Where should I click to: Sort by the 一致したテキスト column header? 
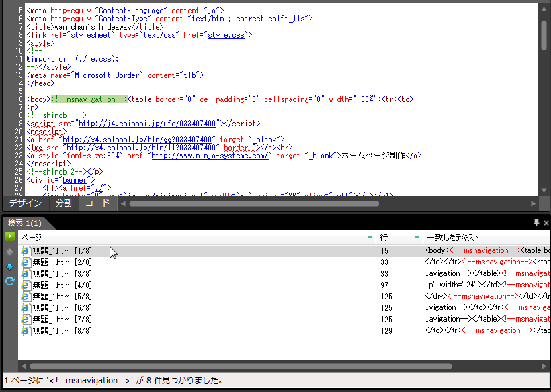pyautogui.click(x=454, y=238)
